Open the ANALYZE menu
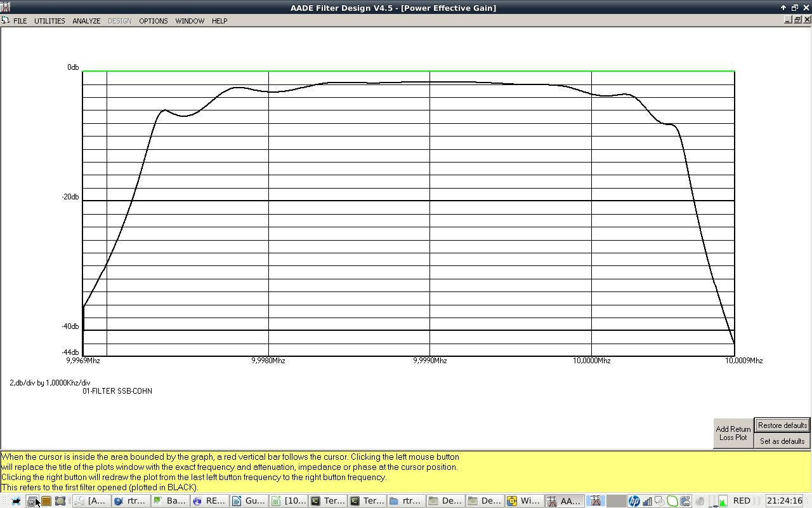Viewport: 812px width, 508px height. [86, 21]
